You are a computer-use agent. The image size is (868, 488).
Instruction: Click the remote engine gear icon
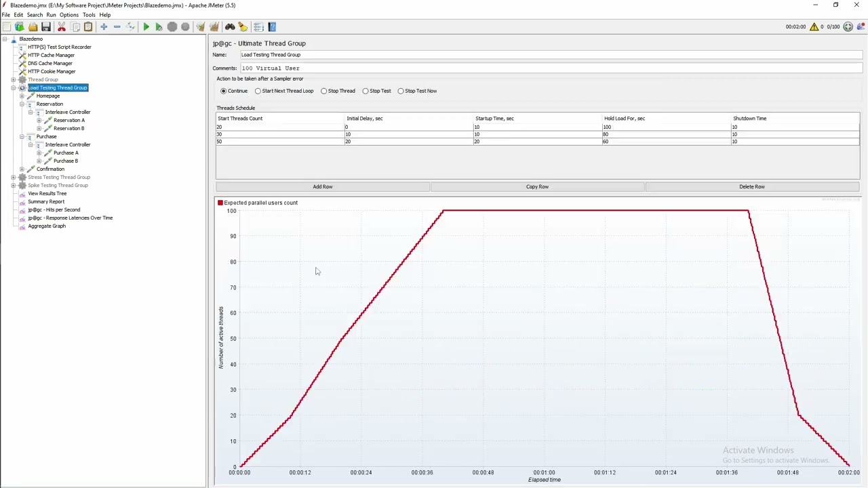pos(848,27)
